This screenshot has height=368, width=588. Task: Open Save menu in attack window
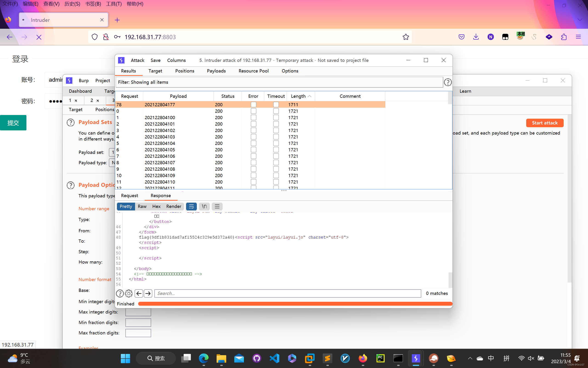coord(155,60)
